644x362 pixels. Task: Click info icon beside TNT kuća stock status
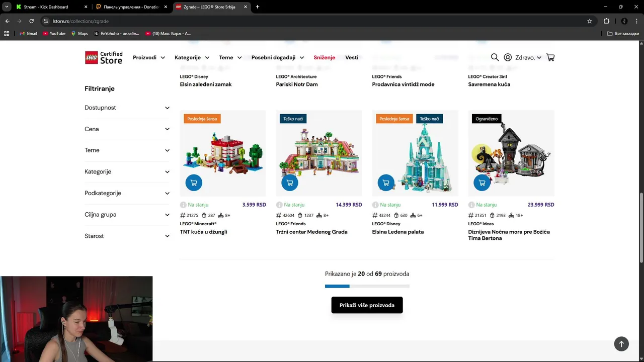(x=183, y=205)
